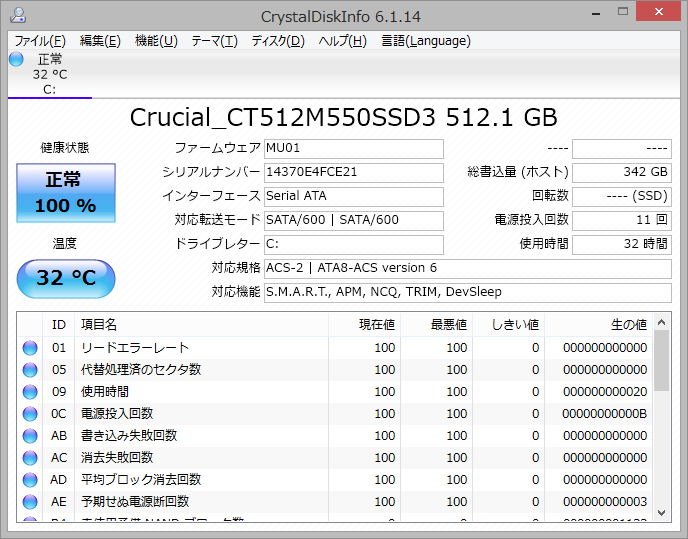Click the CrystalDiskInfo app icon in title bar
This screenshot has height=539, width=688.
[18, 15]
